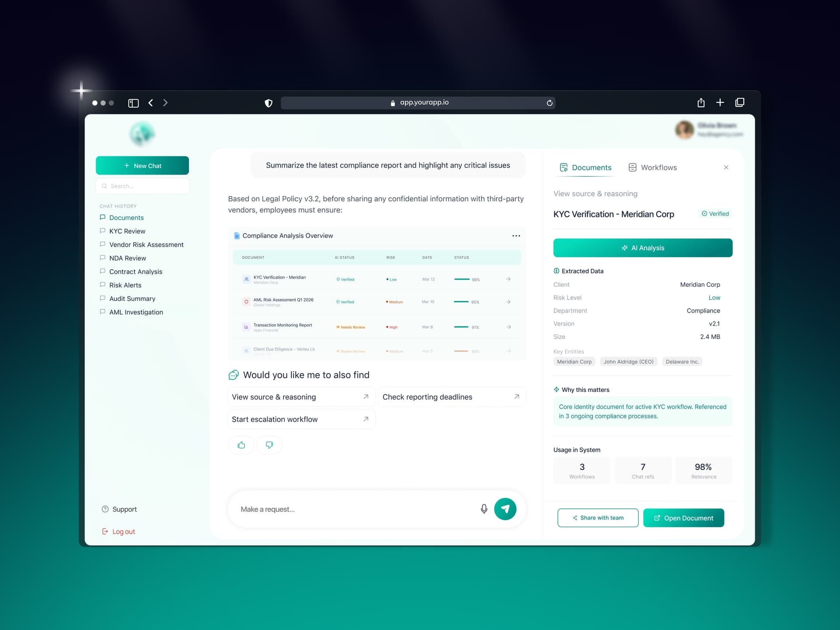Open the AML Investigation chat

(131, 312)
